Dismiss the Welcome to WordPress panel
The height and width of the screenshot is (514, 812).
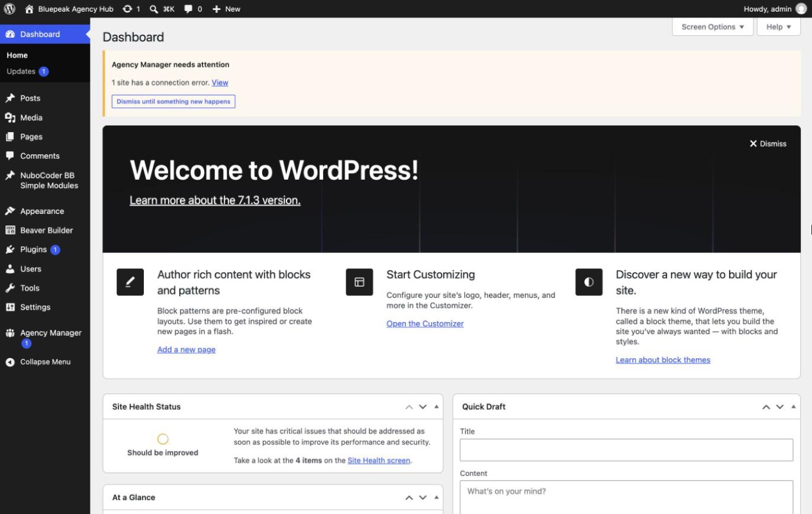768,144
